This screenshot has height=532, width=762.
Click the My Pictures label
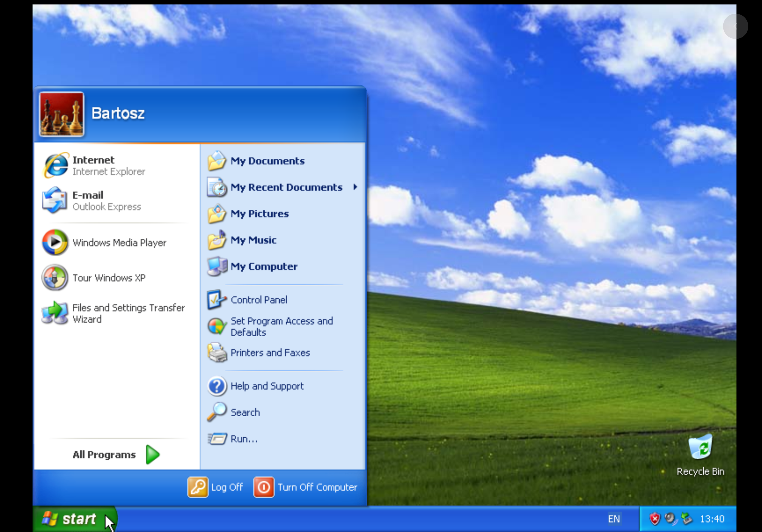point(259,214)
